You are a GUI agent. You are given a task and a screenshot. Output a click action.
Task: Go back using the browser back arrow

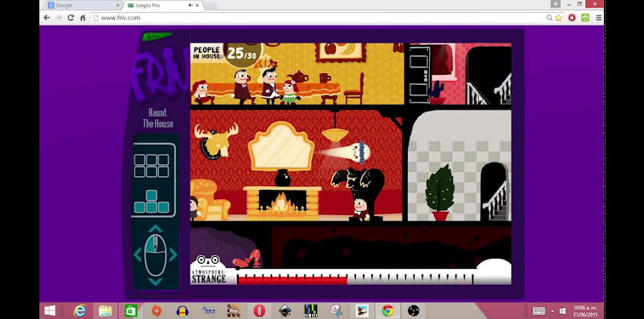[x=47, y=18]
